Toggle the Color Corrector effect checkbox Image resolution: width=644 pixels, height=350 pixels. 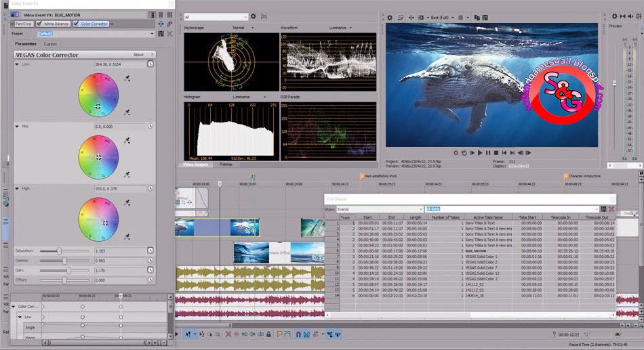click(x=76, y=24)
